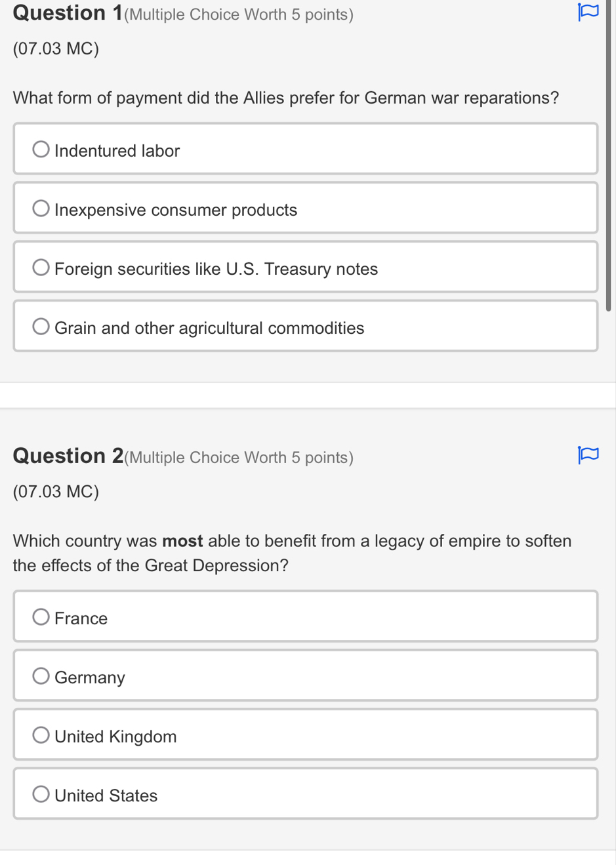Pick United Kingdom as the answer
Image resolution: width=616 pixels, height=865 pixels.
(41, 735)
